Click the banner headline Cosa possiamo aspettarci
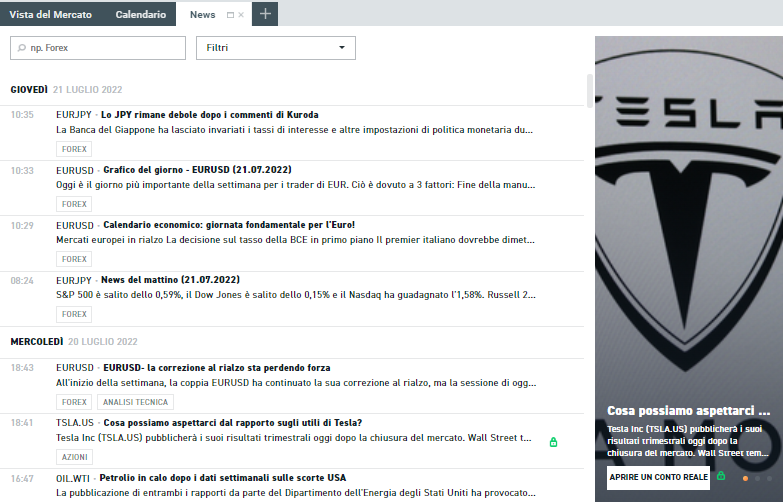Screen dimensions: 783x502 point(689,411)
